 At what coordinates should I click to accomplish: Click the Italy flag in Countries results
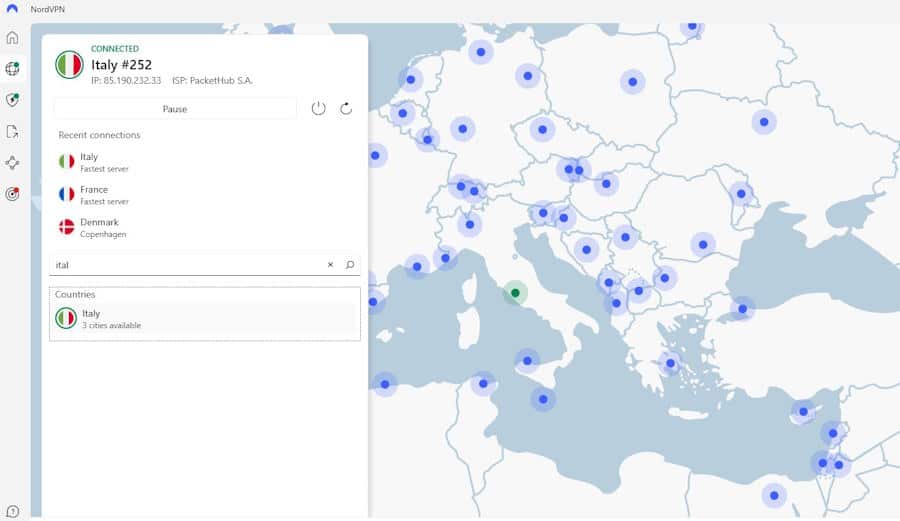(x=66, y=318)
